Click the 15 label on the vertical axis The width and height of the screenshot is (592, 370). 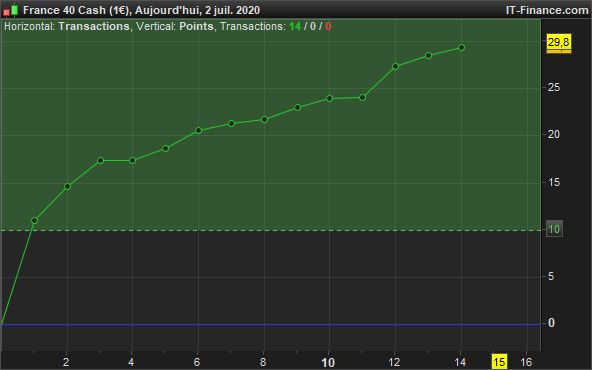pos(554,183)
